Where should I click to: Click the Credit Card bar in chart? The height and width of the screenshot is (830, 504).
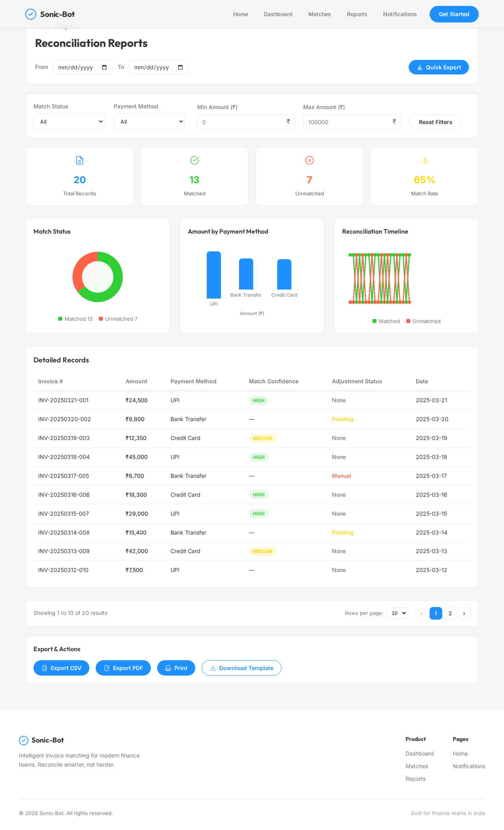coord(284,275)
